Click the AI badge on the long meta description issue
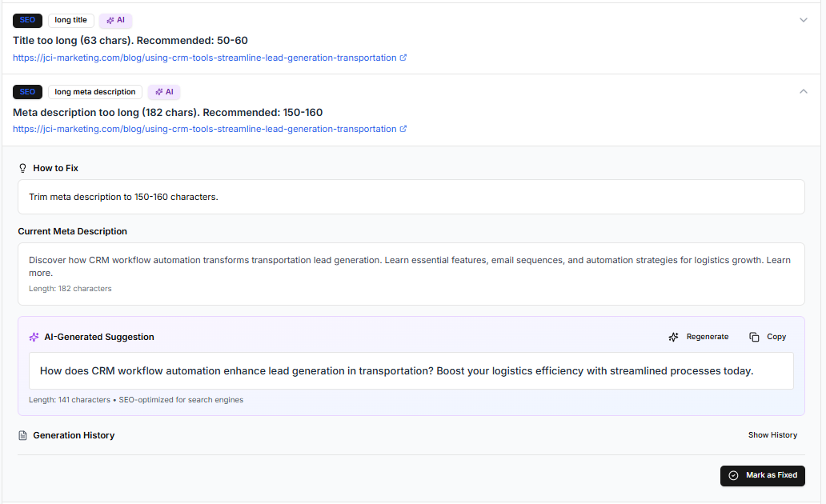Image resolution: width=826 pixels, height=504 pixels. pos(164,92)
